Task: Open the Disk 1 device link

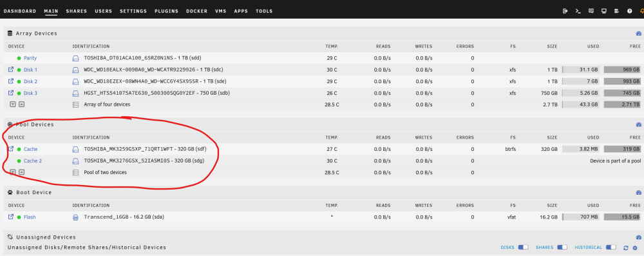Action: click(30, 70)
